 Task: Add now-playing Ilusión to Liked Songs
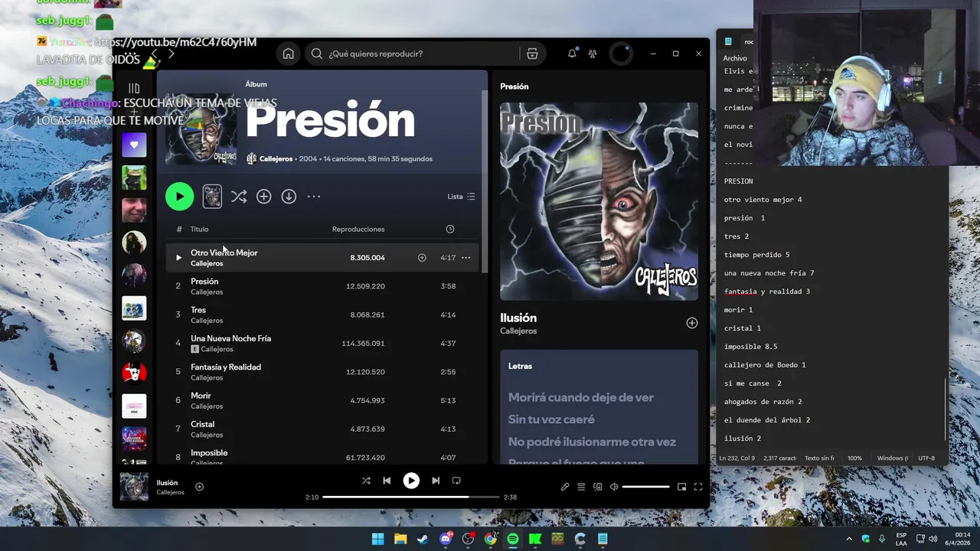199,487
